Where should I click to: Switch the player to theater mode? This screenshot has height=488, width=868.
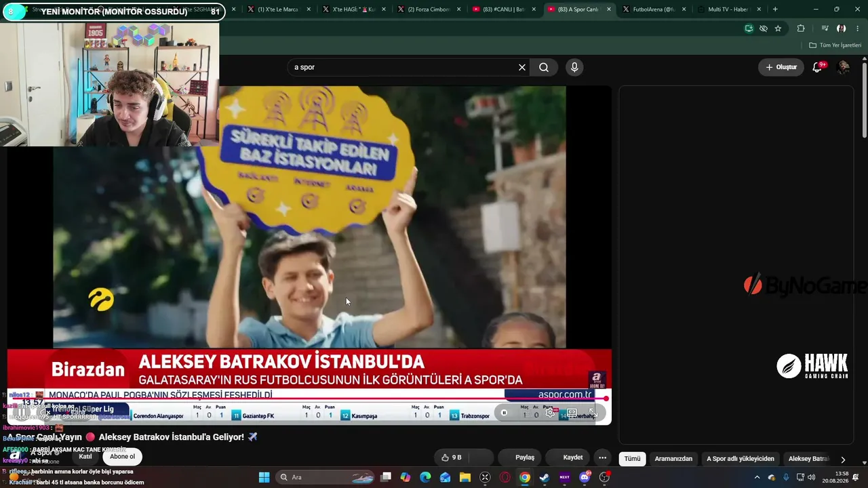572,413
